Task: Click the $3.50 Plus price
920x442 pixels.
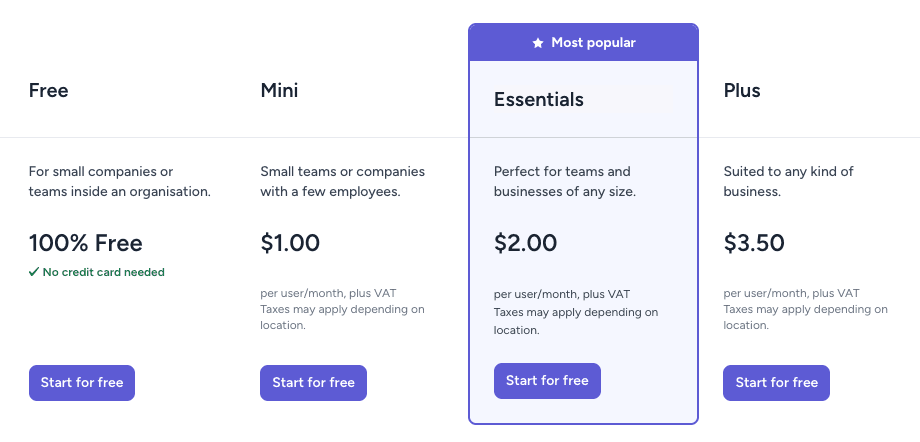Action: (x=754, y=243)
